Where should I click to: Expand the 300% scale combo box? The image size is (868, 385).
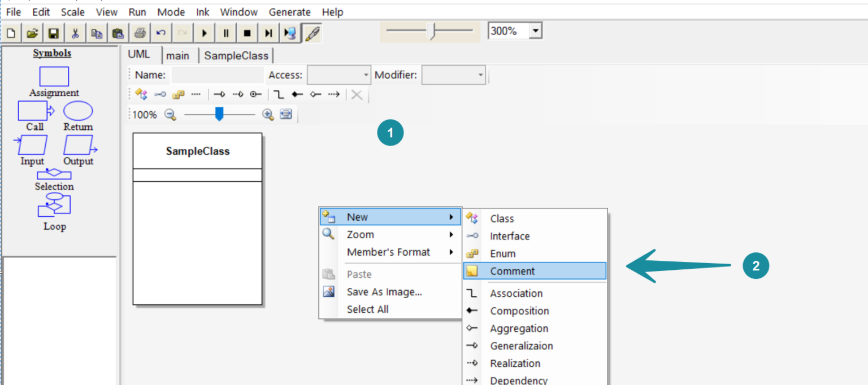(535, 31)
